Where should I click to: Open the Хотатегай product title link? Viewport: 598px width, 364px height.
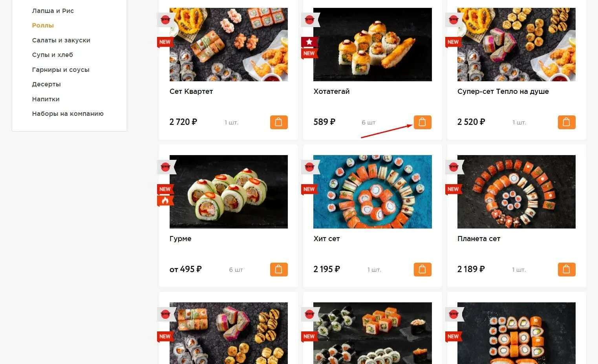[x=331, y=91]
